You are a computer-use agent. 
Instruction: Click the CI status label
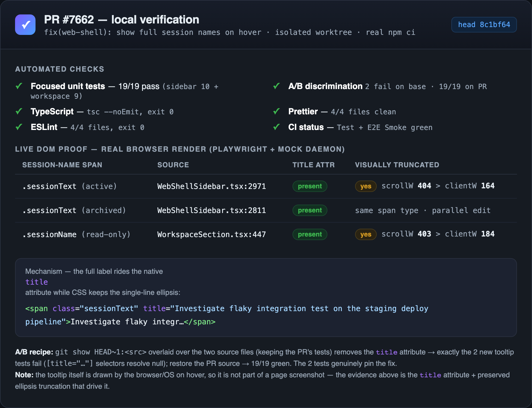[x=306, y=127]
